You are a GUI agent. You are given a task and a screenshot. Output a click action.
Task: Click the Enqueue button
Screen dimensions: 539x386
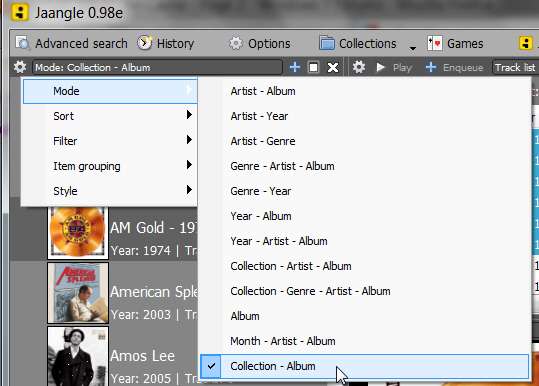click(x=454, y=67)
